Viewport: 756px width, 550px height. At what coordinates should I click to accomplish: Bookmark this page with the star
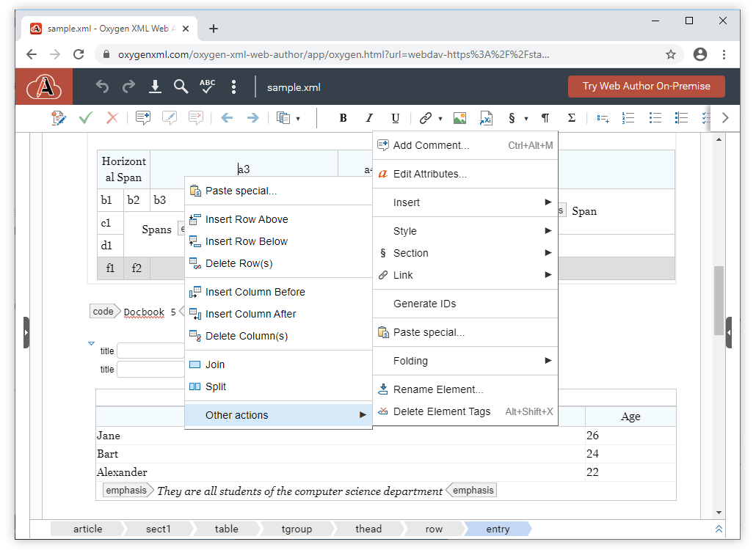tap(671, 54)
